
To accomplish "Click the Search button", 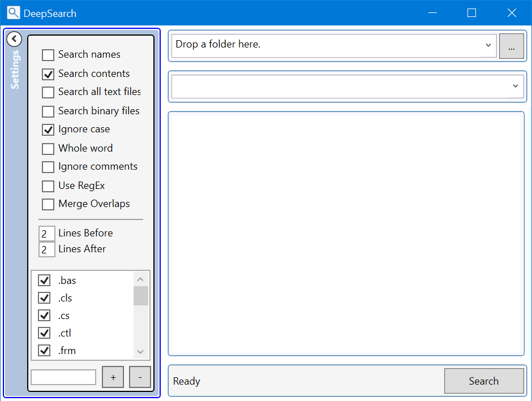I will tap(484, 381).
